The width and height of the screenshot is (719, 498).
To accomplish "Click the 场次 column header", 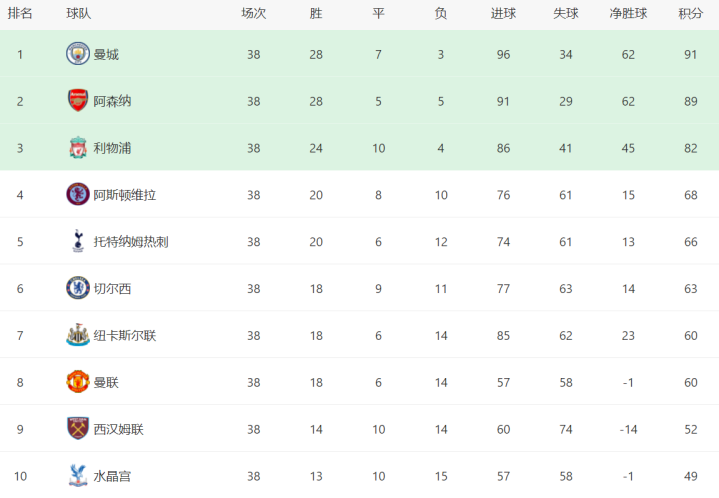I will [254, 14].
